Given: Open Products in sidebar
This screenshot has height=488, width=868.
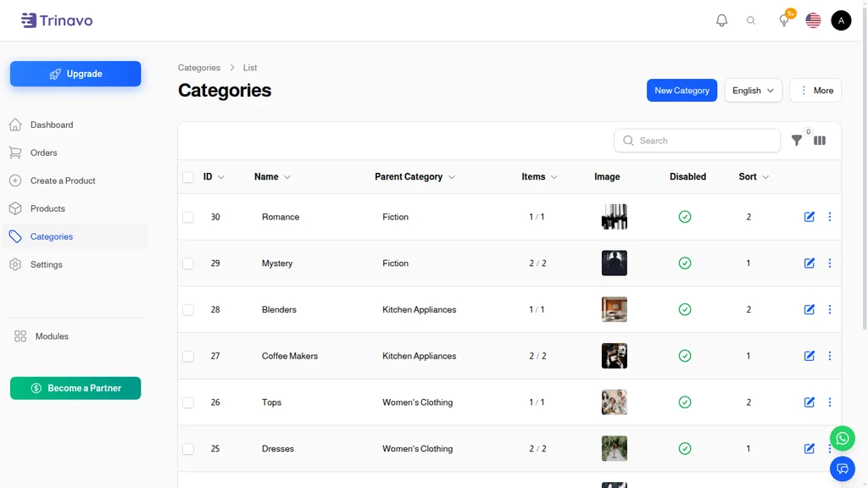Looking at the screenshot, I should [x=75, y=208].
